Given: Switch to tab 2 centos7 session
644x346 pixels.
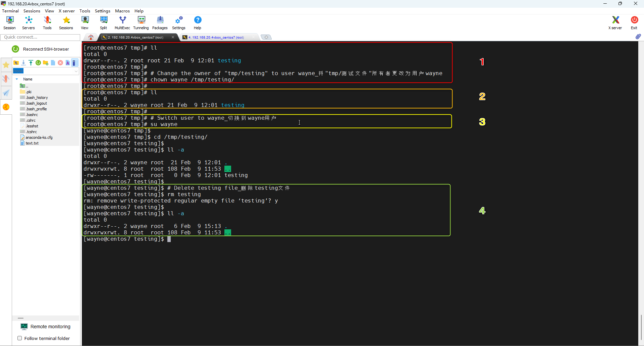Looking at the screenshot, I should pyautogui.click(x=136, y=37).
